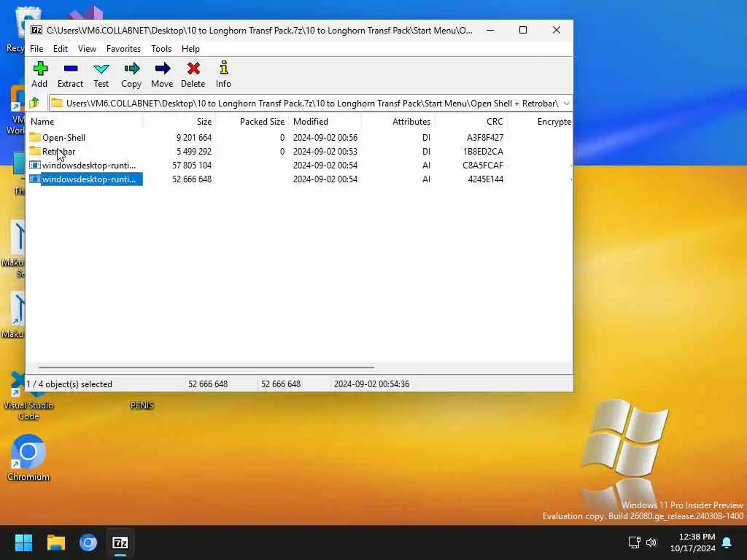Click the size value 9 201 664
This screenshot has width=747, height=560.
point(194,137)
